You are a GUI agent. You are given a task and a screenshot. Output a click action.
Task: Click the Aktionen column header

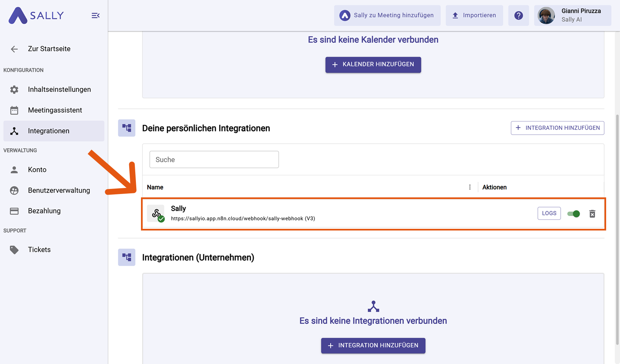coord(494,187)
